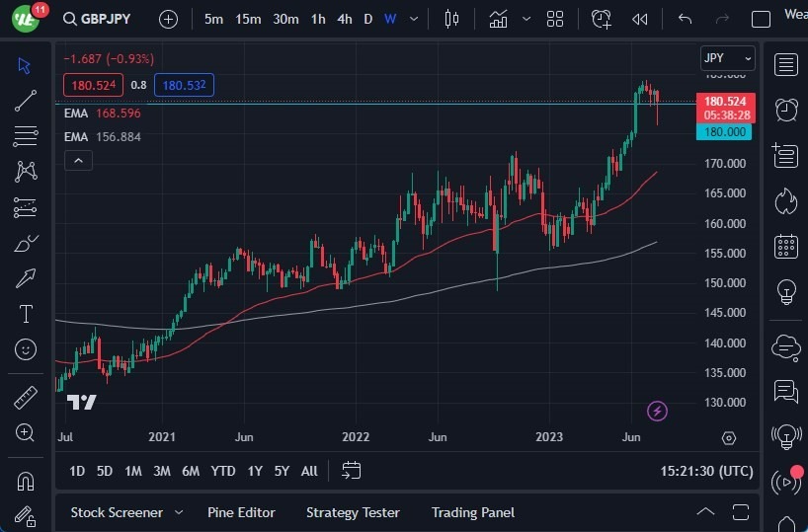Click the Replay rewind icon

640,19
